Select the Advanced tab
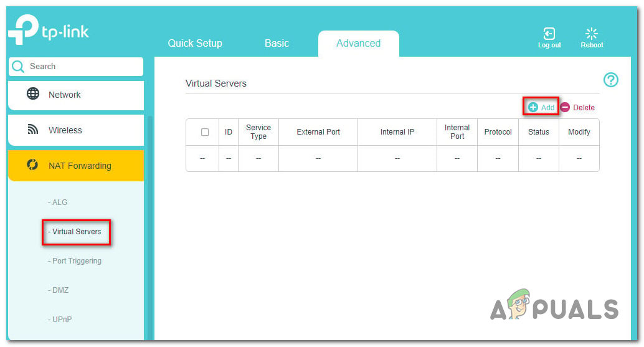Image resolution: width=644 pixels, height=347 pixels. tap(359, 43)
